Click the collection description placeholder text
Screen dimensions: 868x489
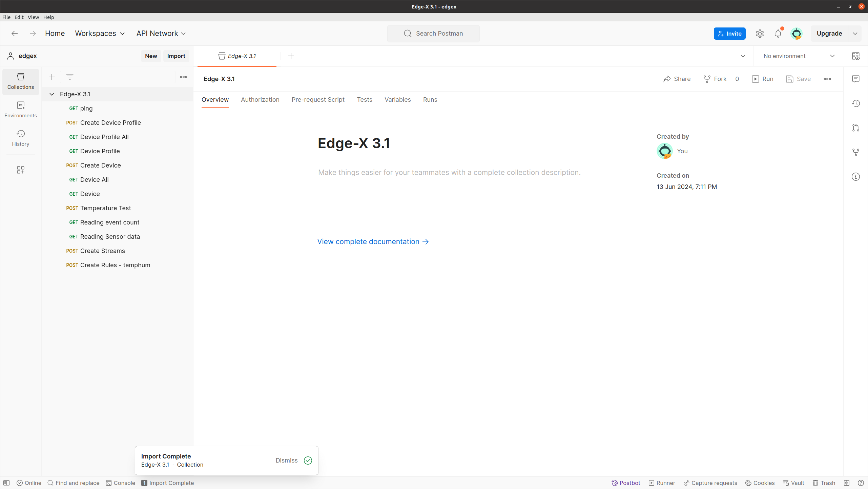449,173
